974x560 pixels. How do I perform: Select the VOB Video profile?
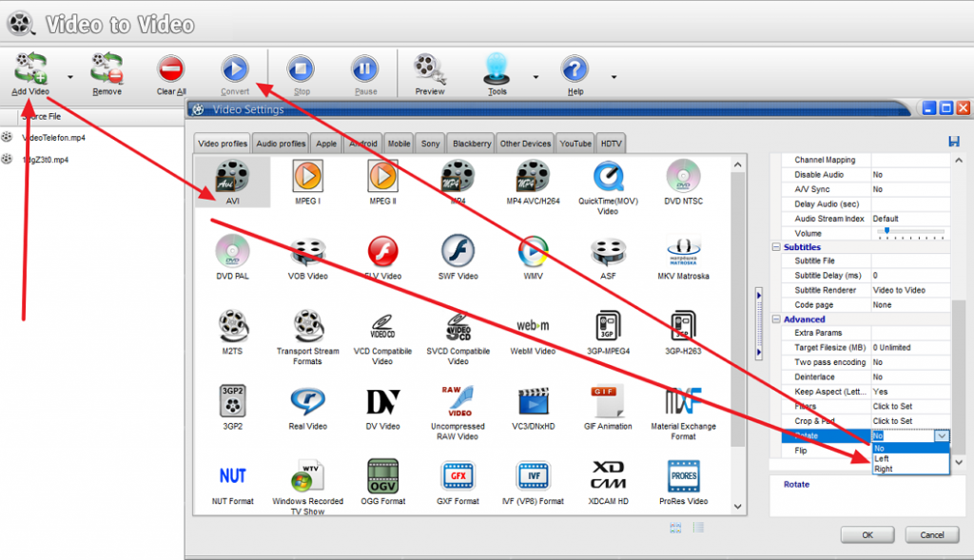point(307,257)
